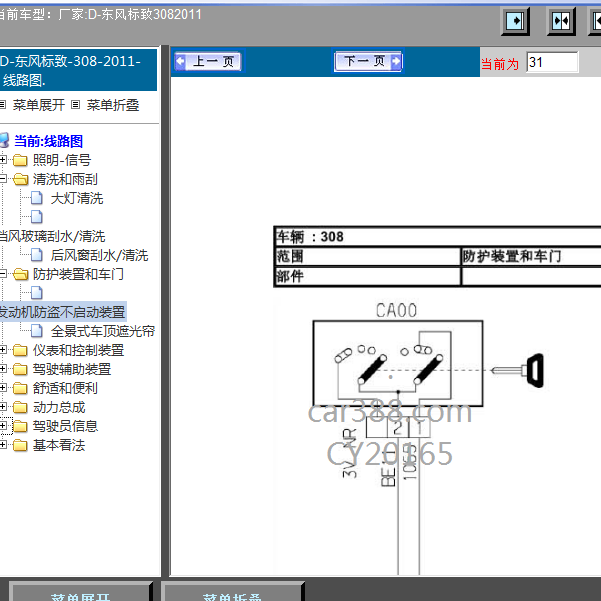
Task: Expand the 动力总成 folder
Action: click(x=3, y=407)
